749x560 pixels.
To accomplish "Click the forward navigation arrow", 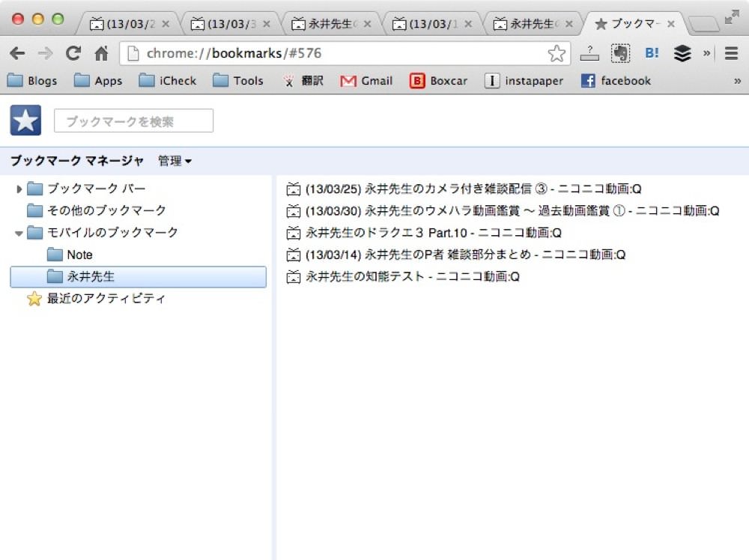I will click(x=45, y=53).
